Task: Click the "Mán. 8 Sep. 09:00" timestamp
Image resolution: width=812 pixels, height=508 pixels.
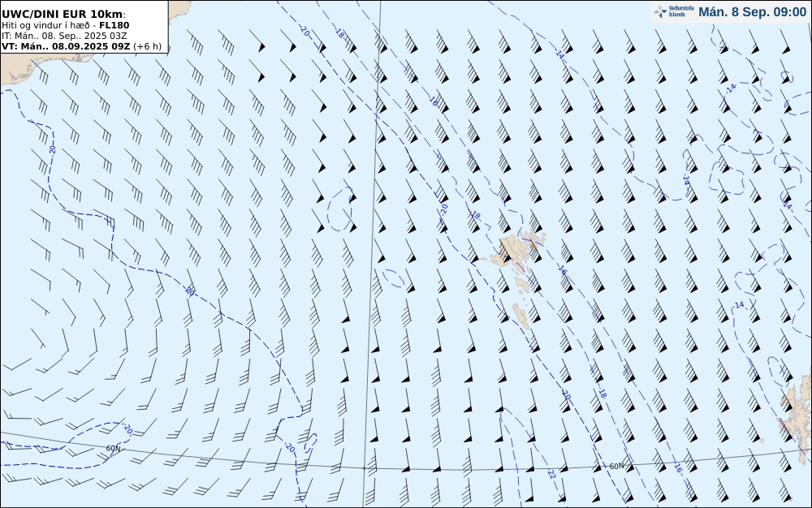Action: tap(752, 12)
